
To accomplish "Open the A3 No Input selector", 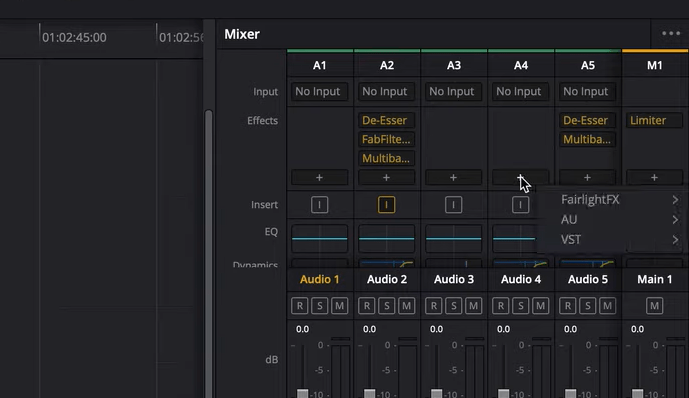I will tap(453, 91).
